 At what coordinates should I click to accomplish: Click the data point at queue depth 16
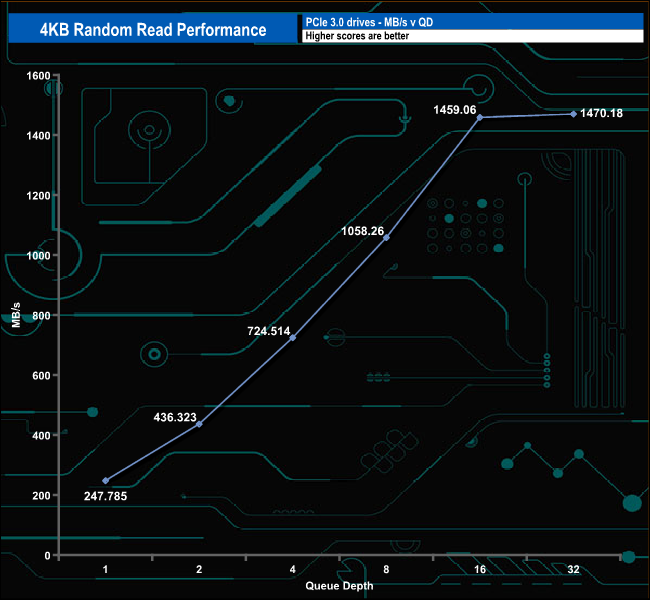click(480, 118)
